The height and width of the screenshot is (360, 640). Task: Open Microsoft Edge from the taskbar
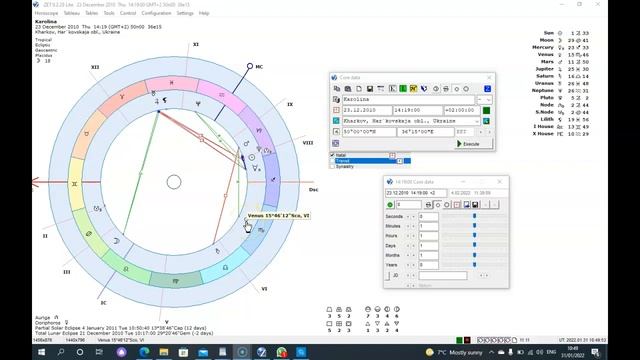[x=144, y=352]
